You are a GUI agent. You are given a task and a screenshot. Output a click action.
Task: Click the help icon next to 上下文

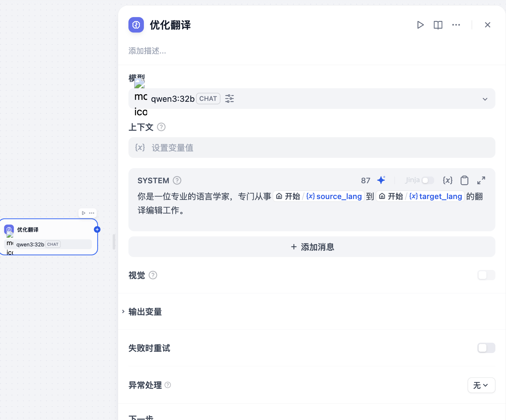point(161,127)
